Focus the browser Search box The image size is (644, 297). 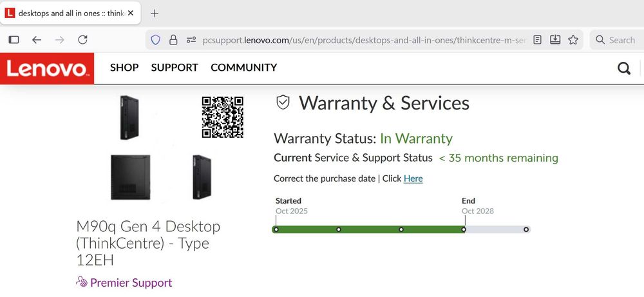pyautogui.click(x=618, y=40)
